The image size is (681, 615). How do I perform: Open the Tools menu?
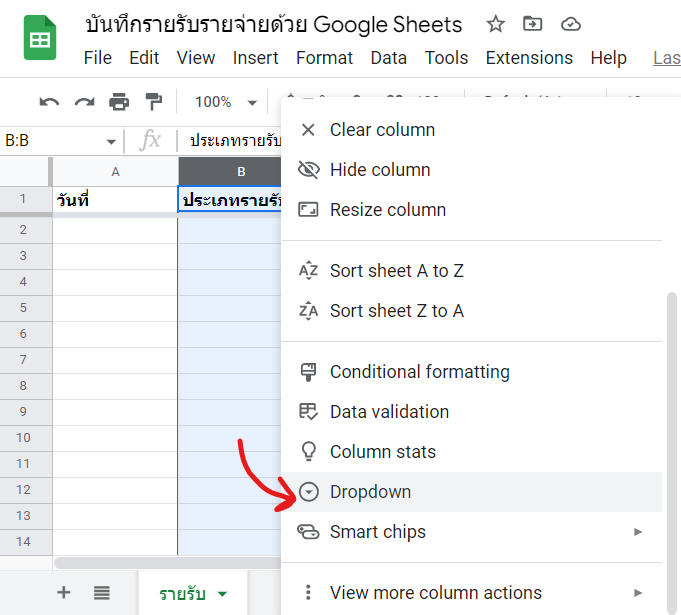(446, 58)
